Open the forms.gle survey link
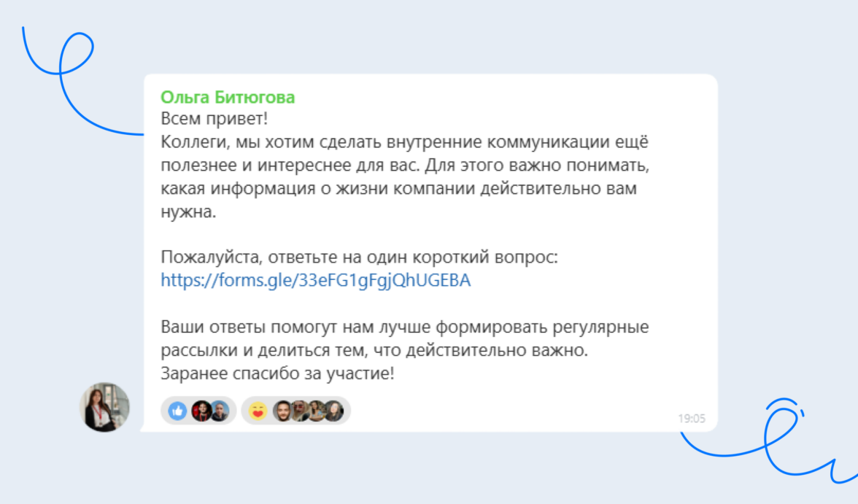The image size is (858, 504). click(315, 281)
